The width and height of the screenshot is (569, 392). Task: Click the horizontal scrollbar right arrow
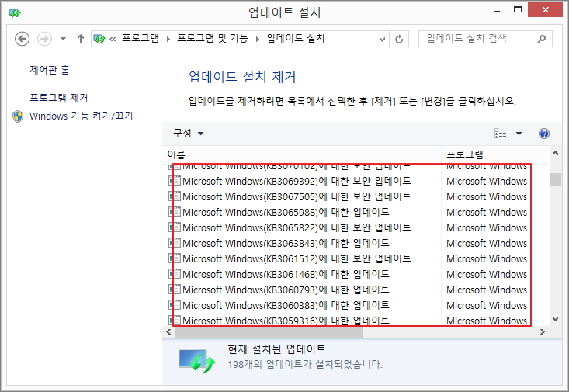pos(543,331)
